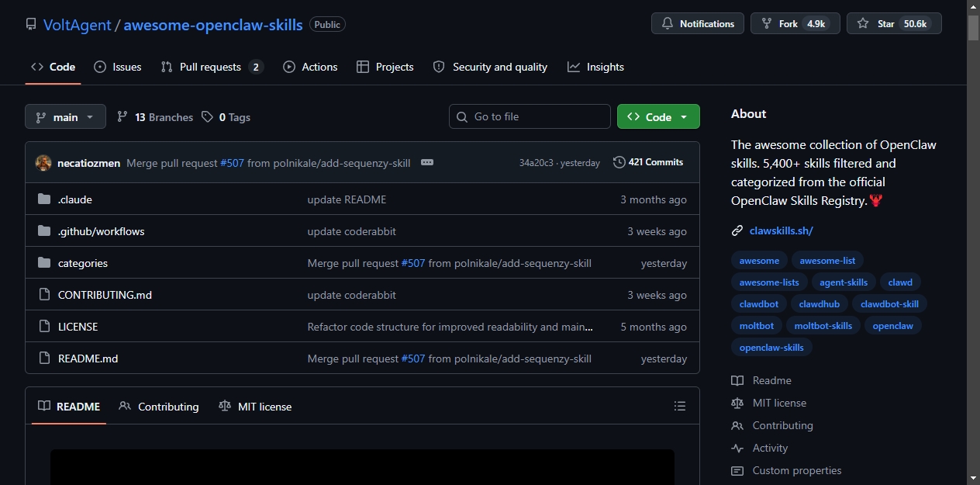Image resolution: width=980 pixels, height=485 pixels.
Task: Click the star icon in Star button
Action: point(863,24)
